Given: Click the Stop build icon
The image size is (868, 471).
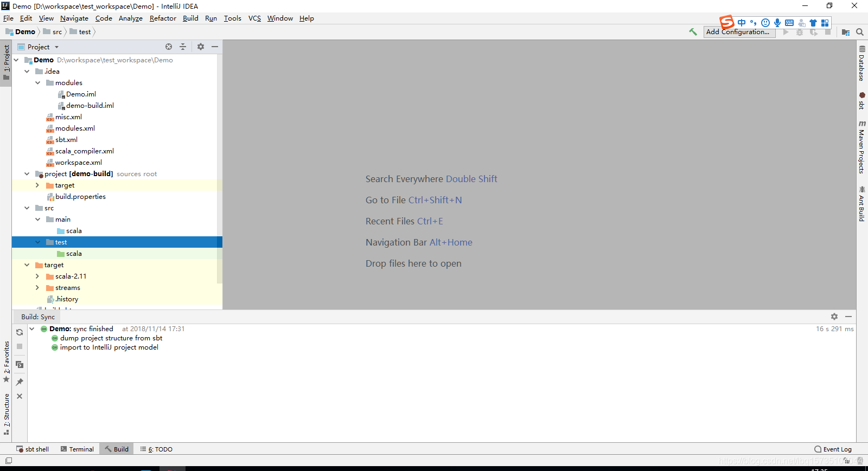Looking at the screenshot, I should point(20,346).
